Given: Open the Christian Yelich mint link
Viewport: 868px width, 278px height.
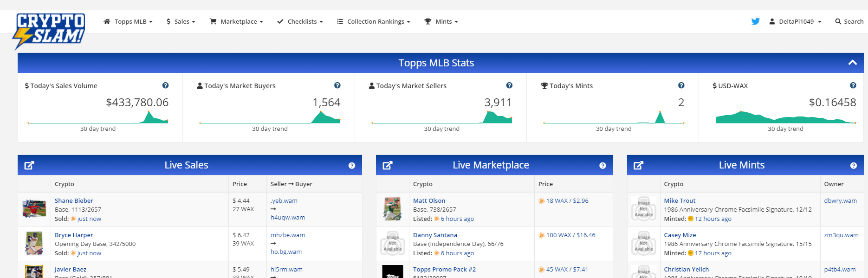Looking at the screenshot, I should [x=687, y=269].
